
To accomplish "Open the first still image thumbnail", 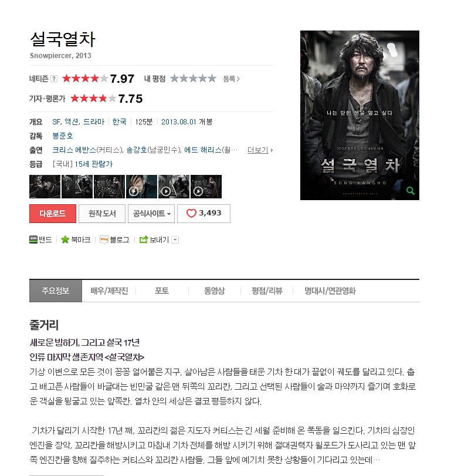I will [x=45, y=187].
